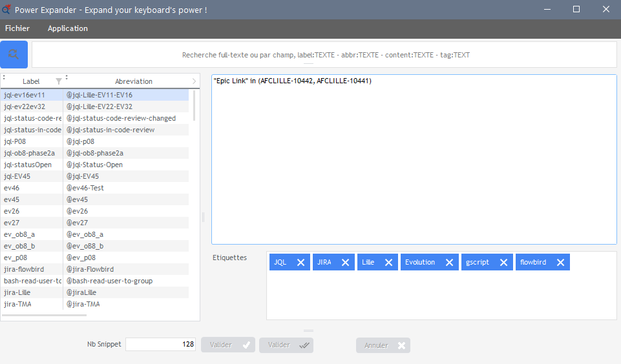Image resolution: width=621 pixels, height=364 pixels.
Task: Remove the JIRA tag
Action: coord(345,263)
